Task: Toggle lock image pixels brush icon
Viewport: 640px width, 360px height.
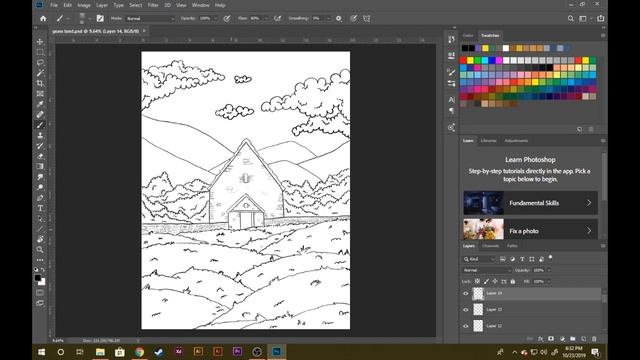Action: coord(486,281)
